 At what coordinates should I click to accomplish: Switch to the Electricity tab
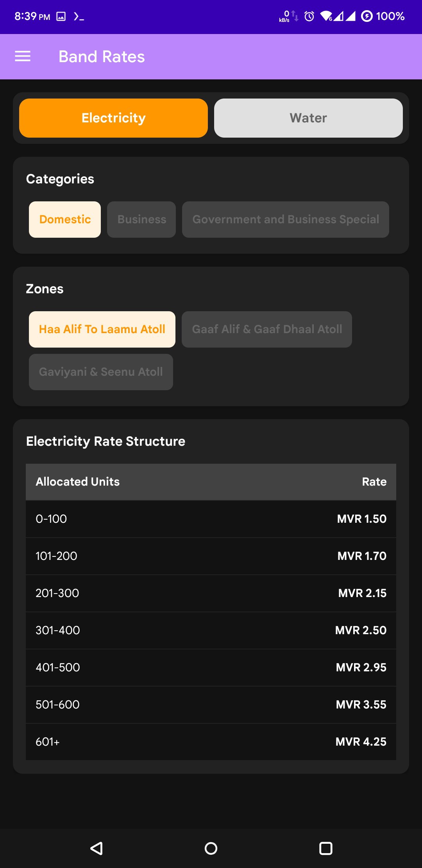coord(113,118)
